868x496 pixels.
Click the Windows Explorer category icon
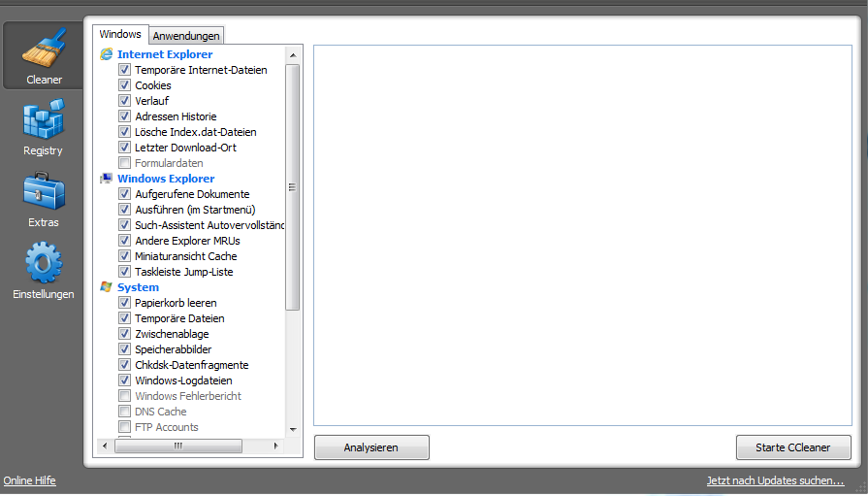tap(107, 179)
